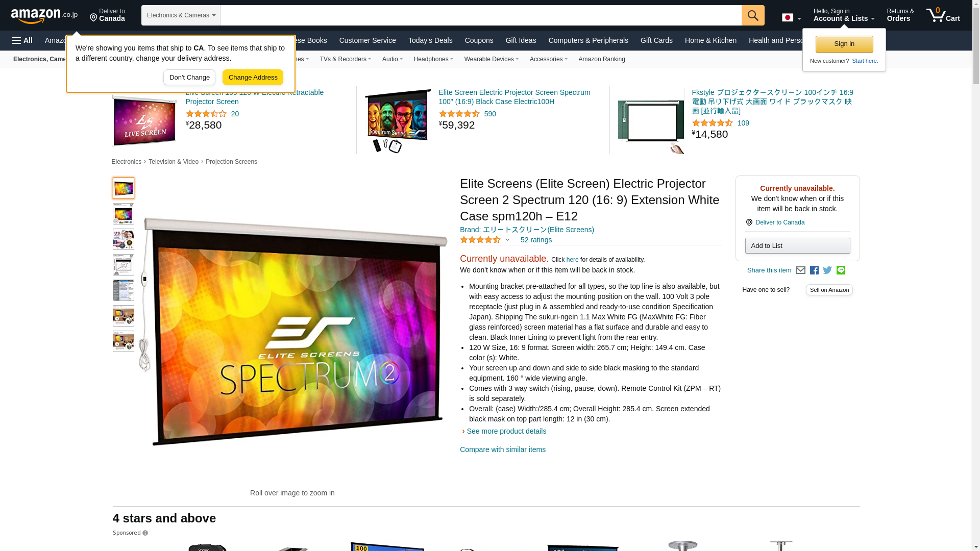The width and height of the screenshot is (980, 551).
Task: Click the Change Address button
Action: pos(253,78)
